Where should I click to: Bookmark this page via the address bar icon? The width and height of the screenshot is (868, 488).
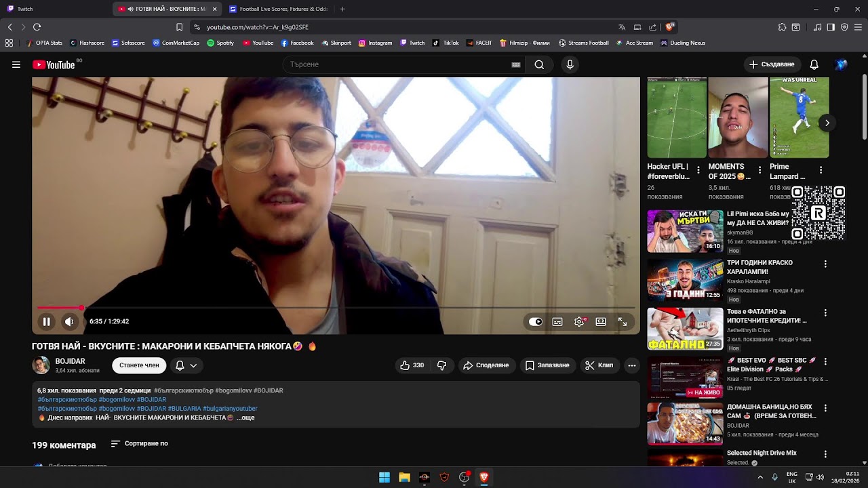tap(179, 27)
